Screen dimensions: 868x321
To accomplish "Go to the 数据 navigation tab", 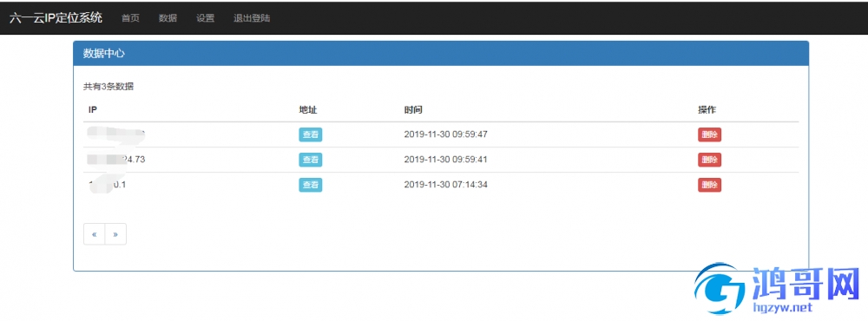I will pyautogui.click(x=168, y=18).
